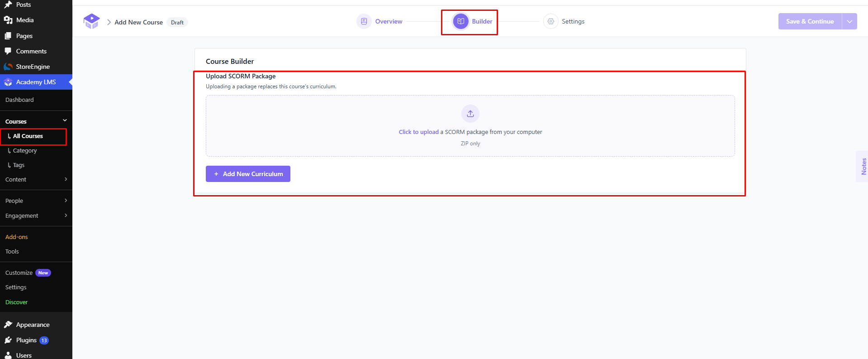Click the Pages icon in sidebar

8,36
